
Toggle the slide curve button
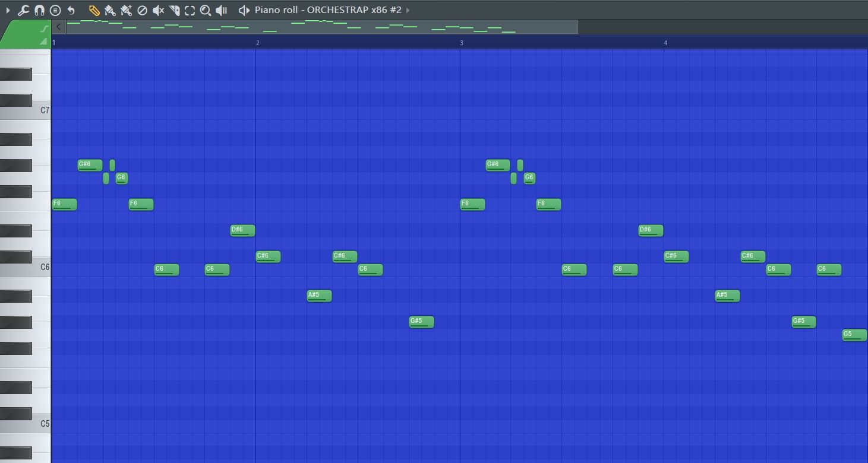pos(44,28)
